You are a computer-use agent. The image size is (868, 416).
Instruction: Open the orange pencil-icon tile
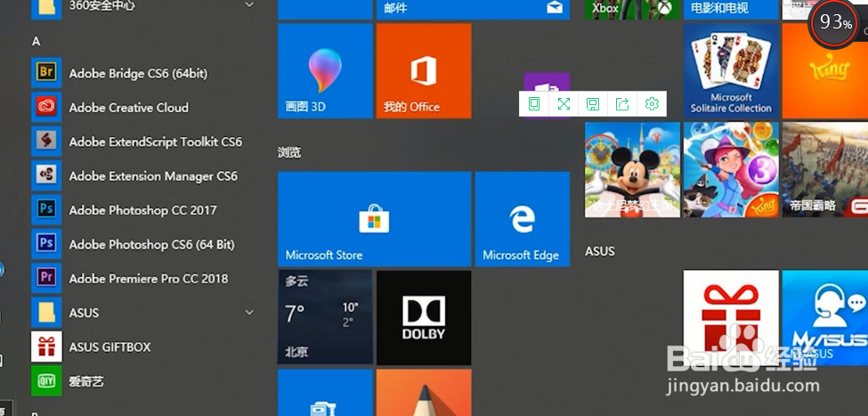424,393
